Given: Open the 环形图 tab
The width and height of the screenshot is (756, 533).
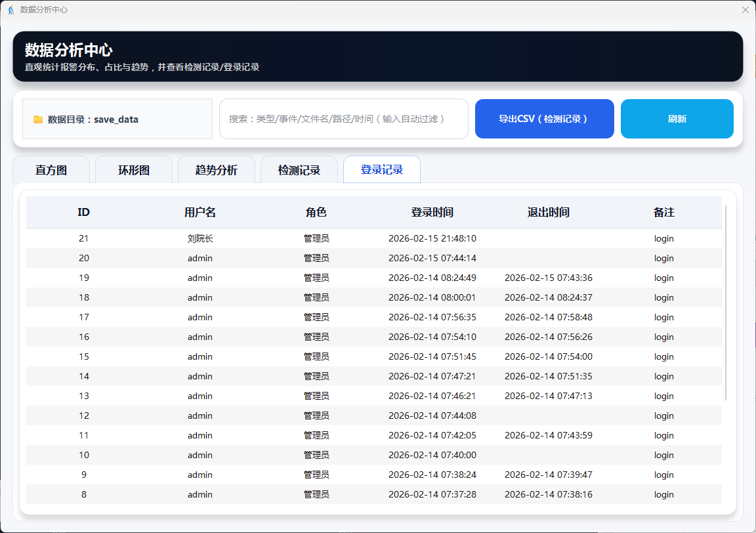Looking at the screenshot, I should tap(134, 171).
